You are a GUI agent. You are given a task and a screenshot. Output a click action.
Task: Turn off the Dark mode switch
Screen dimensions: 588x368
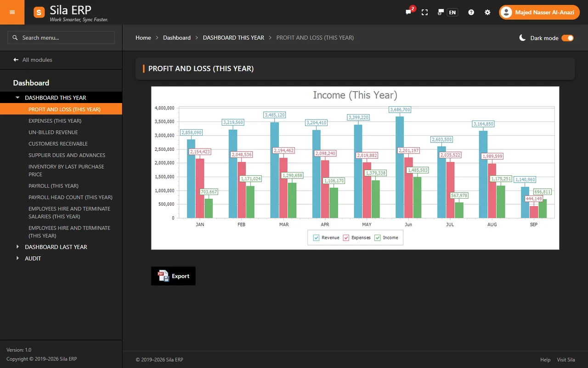click(567, 38)
